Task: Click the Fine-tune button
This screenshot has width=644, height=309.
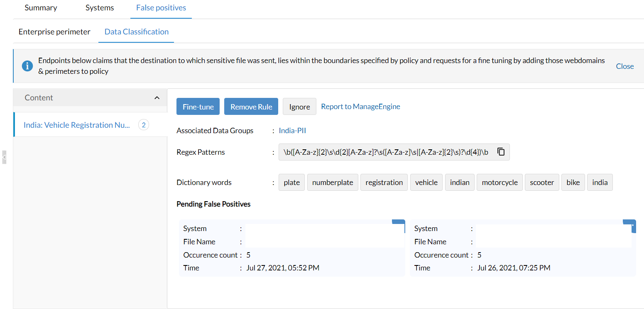Action: point(198,107)
